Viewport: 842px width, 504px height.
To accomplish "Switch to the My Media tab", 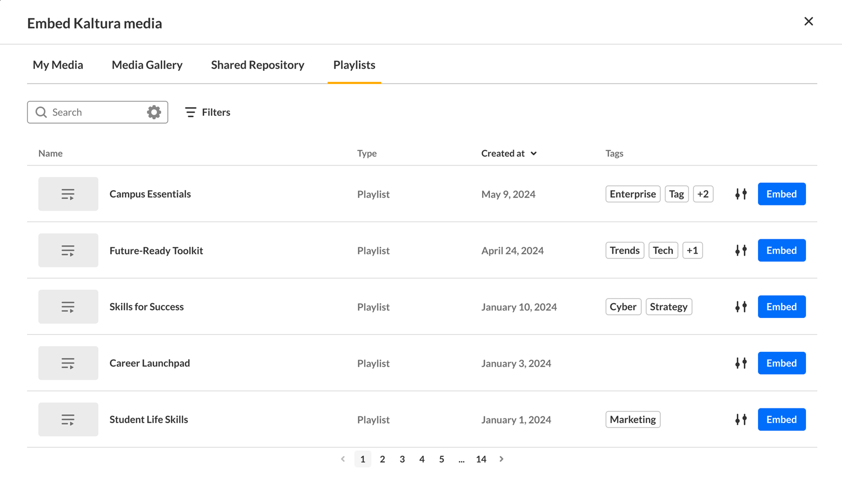I will [58, 65].
